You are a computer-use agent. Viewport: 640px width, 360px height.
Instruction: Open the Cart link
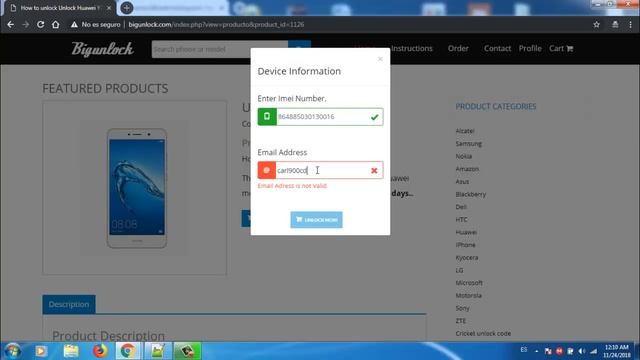(x=561, y=48)
